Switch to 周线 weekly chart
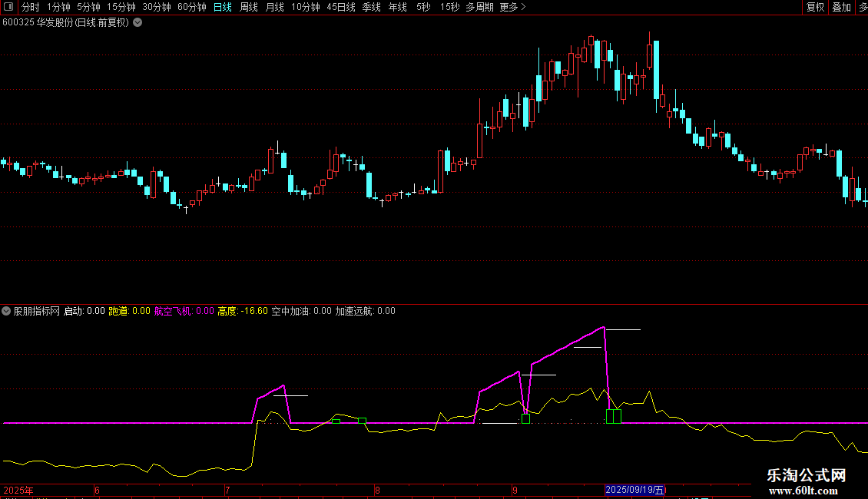This screenshot has height=499, width=868. tap(249, 7)
